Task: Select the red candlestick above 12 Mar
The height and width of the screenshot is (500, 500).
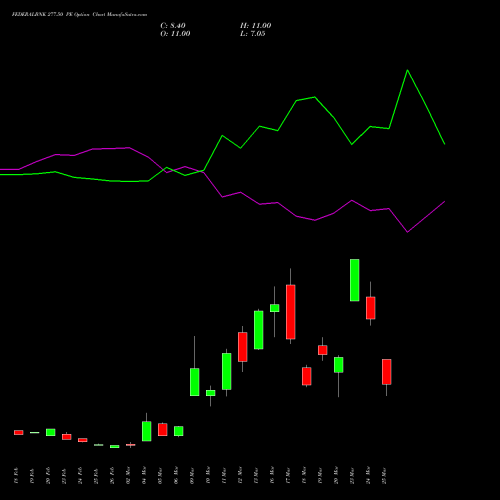Action: click(243, 347)
